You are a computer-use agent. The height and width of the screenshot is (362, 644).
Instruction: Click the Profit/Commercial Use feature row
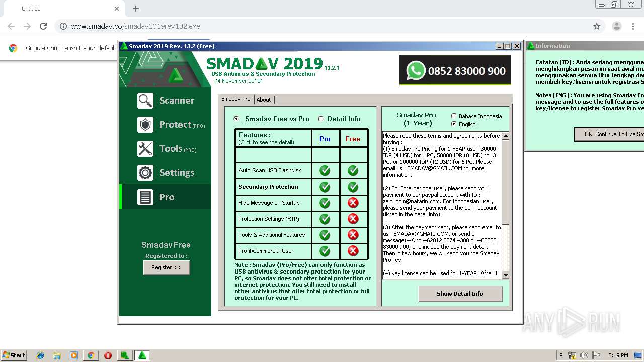tap(273, 251)
